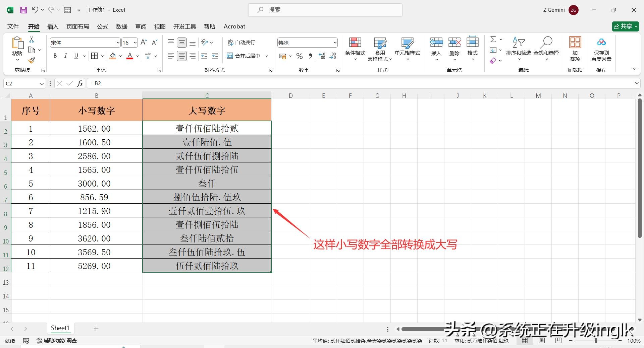Add a new sheet with plus button

(96, 329)
